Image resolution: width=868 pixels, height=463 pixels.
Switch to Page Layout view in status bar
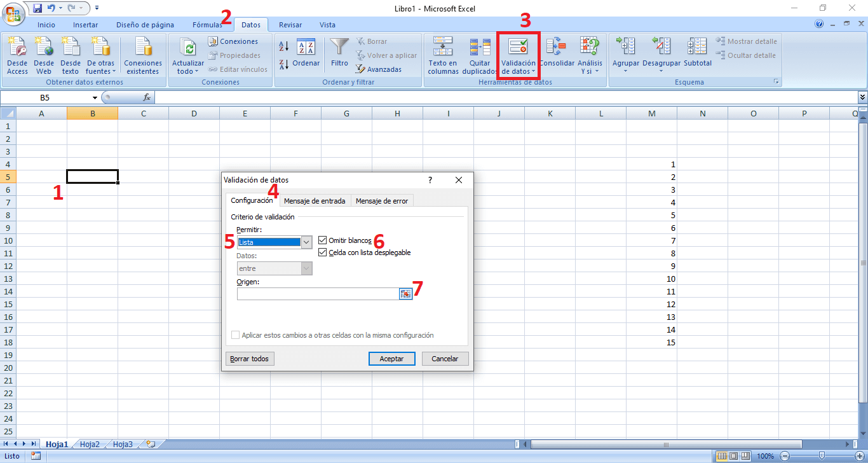pyautogui.click(x=733, y=456)
